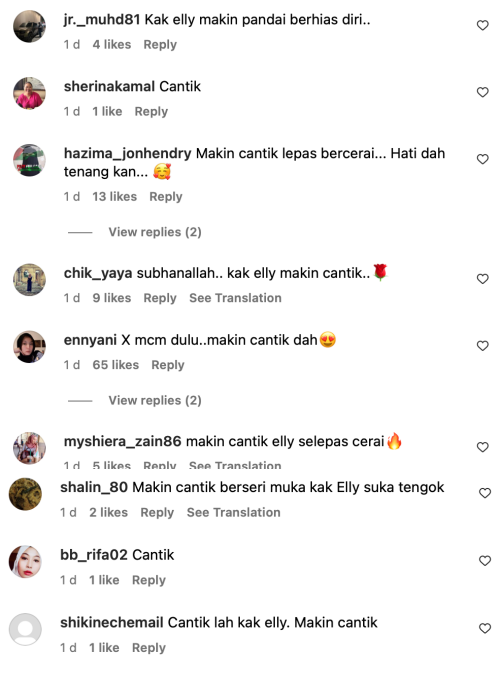Tap the heart next to myshiera_zain86's comment
500x673 pixels.
[482, 447]
